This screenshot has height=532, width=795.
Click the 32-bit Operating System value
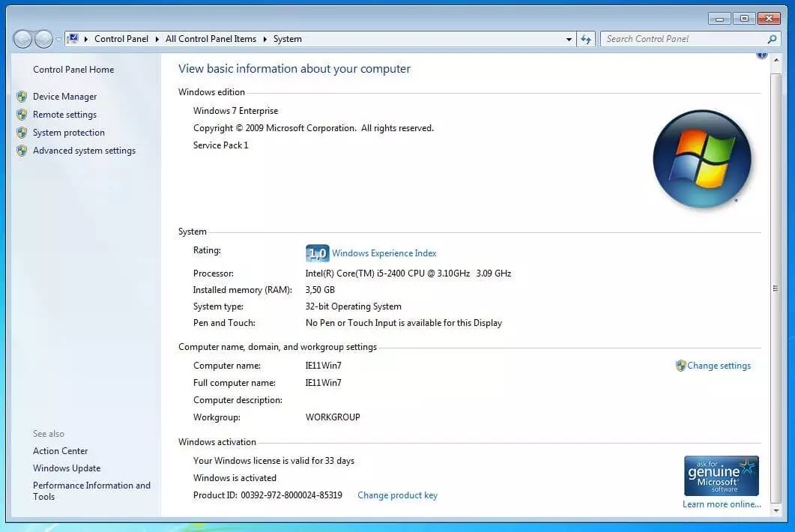(354, 306)
